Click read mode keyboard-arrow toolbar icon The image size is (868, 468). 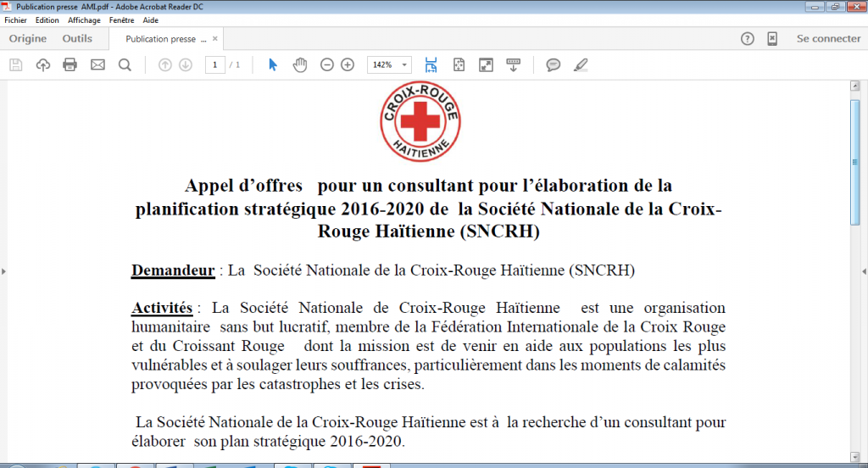point(513,64)
